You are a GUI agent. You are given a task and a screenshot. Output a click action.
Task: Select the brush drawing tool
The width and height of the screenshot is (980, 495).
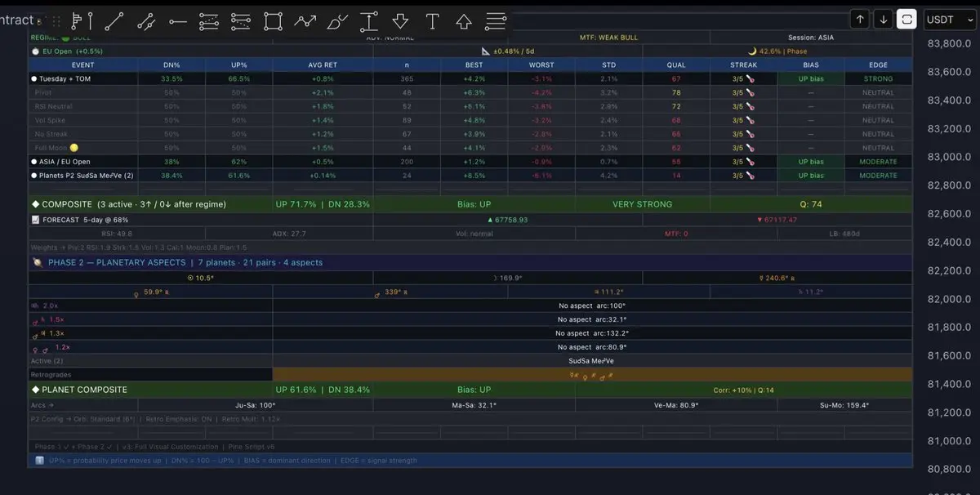(x=337, y=21)
